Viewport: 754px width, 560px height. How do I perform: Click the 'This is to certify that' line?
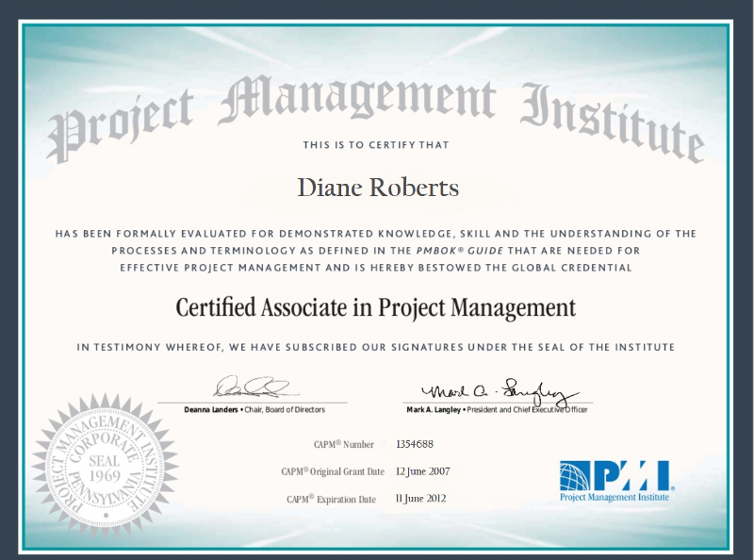coord(376,145)
